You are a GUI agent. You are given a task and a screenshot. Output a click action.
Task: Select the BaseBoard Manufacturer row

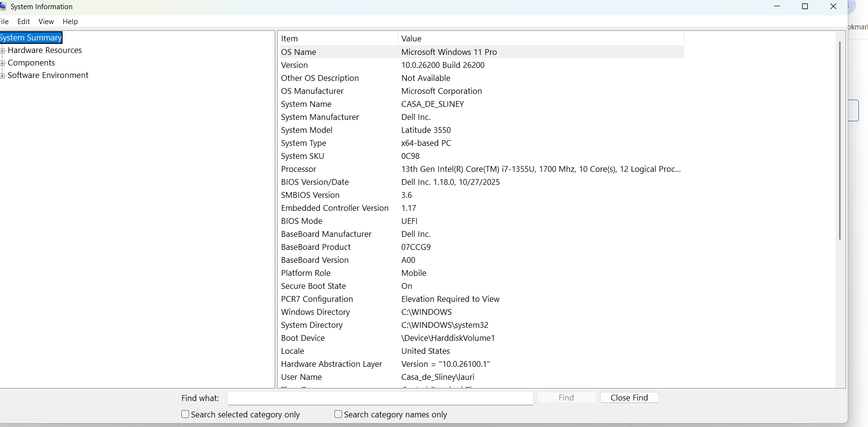coord(481,234)
